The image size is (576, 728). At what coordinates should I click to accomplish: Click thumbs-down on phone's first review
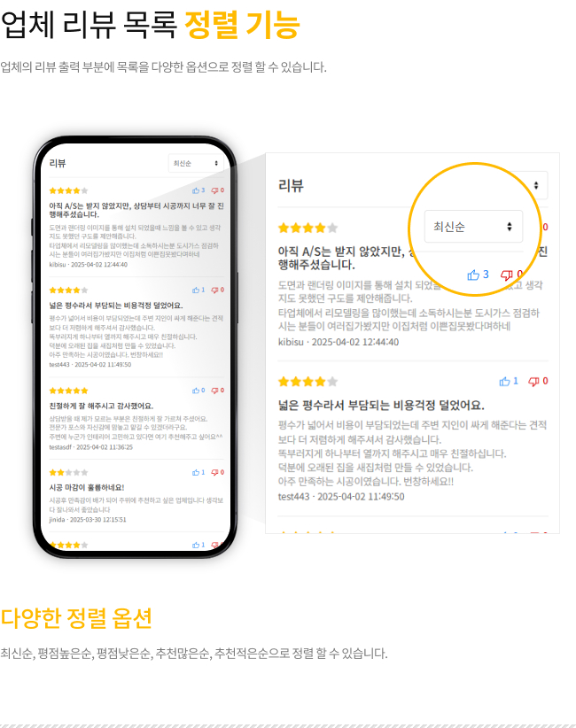pyautogui.click(x=214, y=190)
